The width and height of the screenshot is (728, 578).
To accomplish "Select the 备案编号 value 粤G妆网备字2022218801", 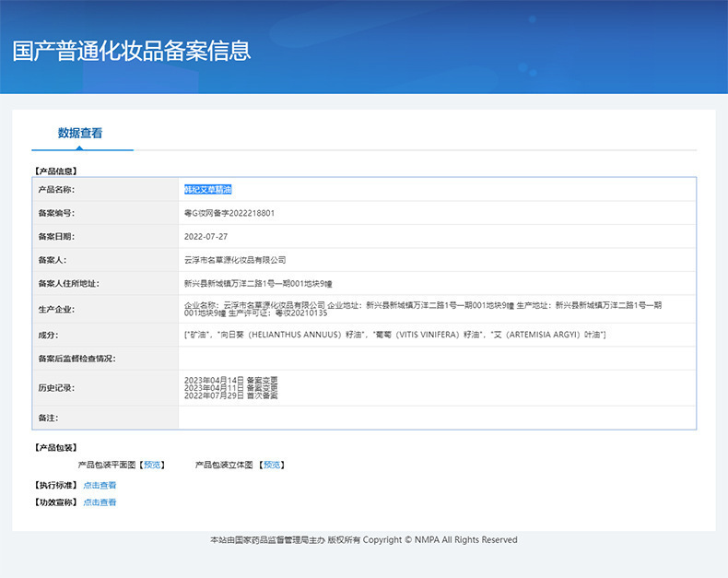I will tap(229, 213).
